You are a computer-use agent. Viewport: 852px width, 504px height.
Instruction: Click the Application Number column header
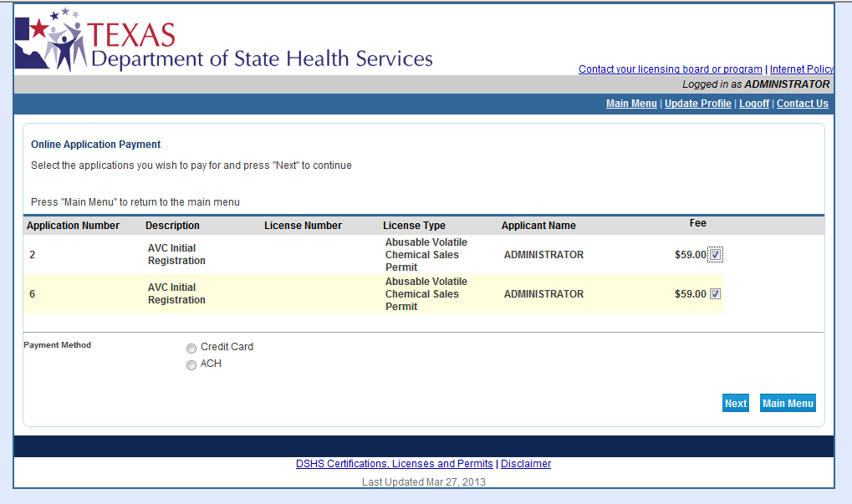pos(73,226)
